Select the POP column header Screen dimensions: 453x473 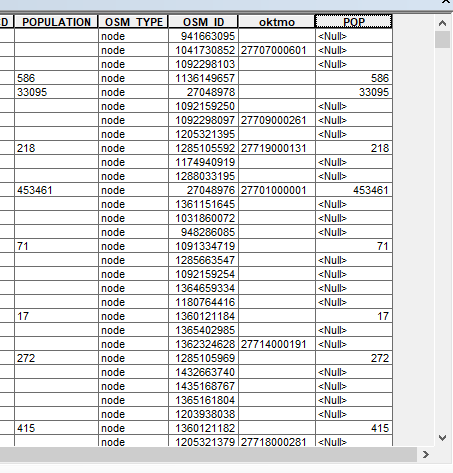[354, 22]
